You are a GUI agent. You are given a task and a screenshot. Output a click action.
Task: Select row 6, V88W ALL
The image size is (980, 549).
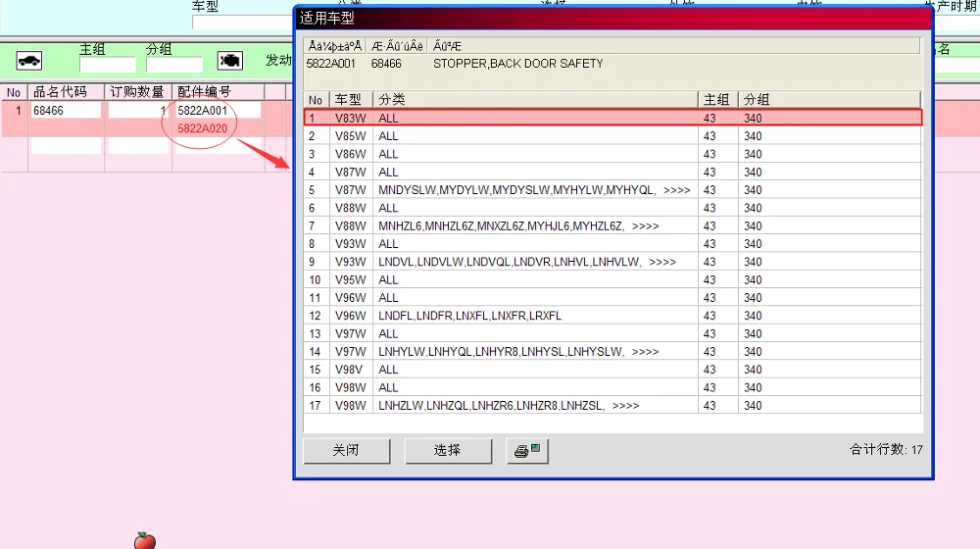coord(612,208)
